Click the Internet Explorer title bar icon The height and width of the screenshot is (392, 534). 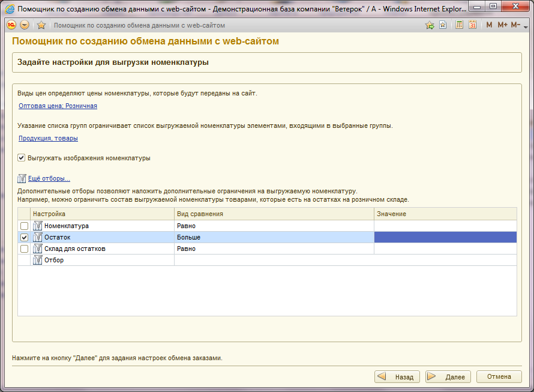(x=10, y=9)
